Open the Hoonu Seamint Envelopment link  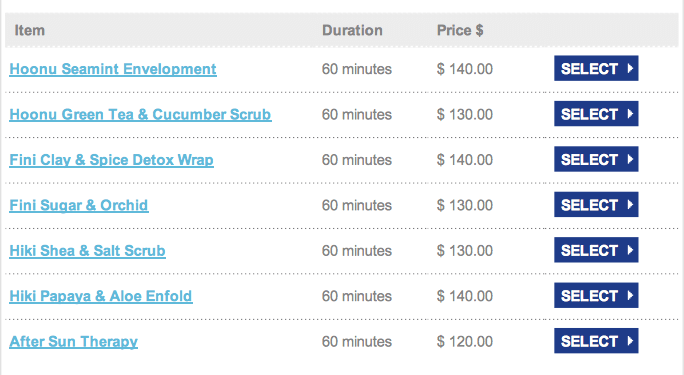pos(113,69)
